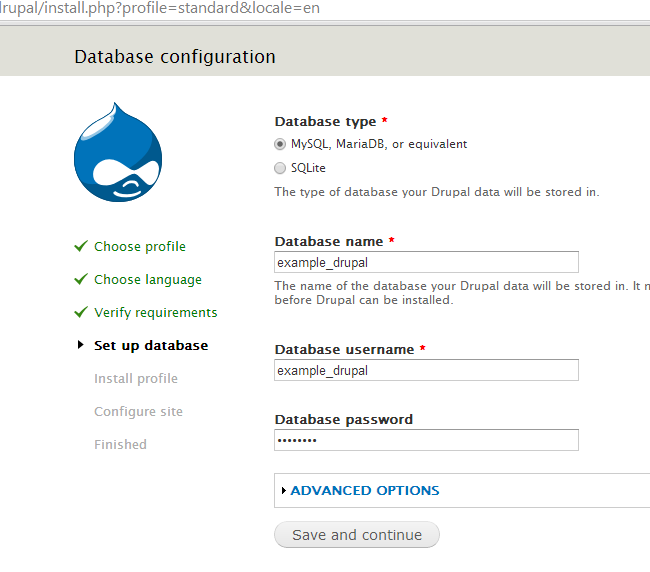Click the 'Database type' field label

(x=325, y=121)
